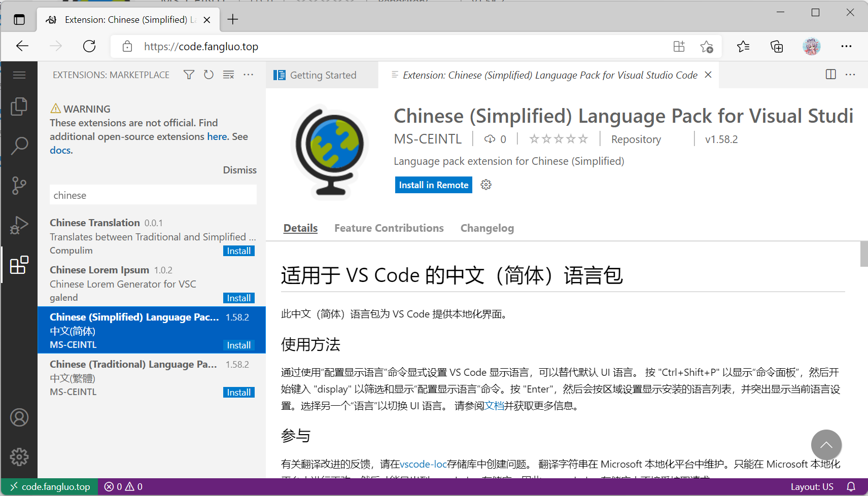Change keyboard layout via Layout: US

(812, 487)
